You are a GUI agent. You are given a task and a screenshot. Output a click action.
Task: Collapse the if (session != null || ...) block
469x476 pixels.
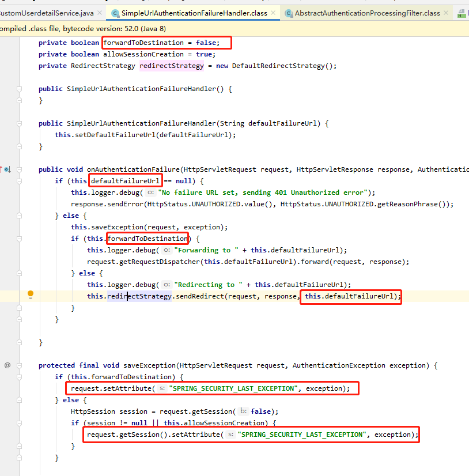click(x=19, y=423)
